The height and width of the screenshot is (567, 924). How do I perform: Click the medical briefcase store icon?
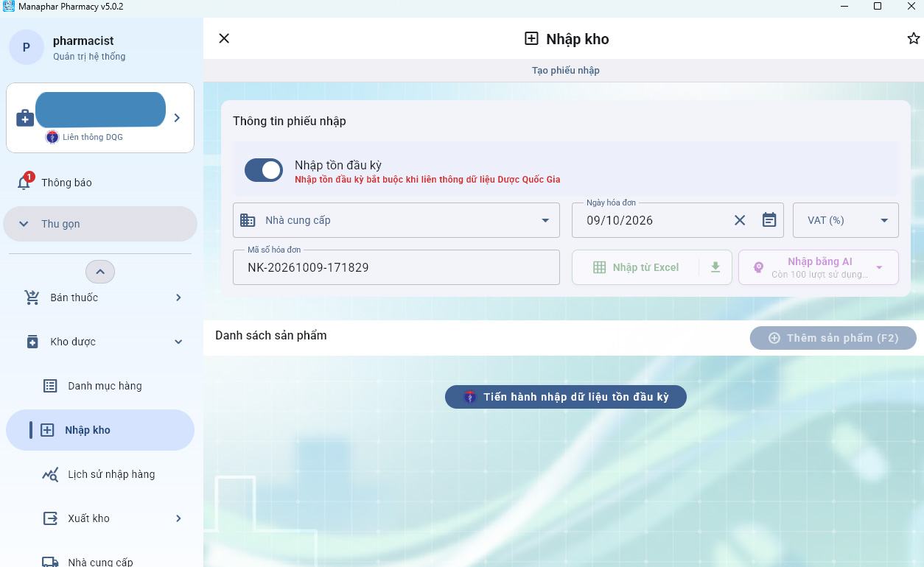pyautogui.click(x=25, y=118)
